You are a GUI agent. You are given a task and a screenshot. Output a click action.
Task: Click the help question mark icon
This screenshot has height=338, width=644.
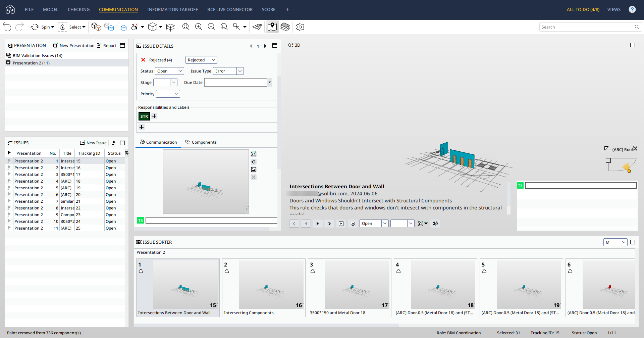(632, 9)
